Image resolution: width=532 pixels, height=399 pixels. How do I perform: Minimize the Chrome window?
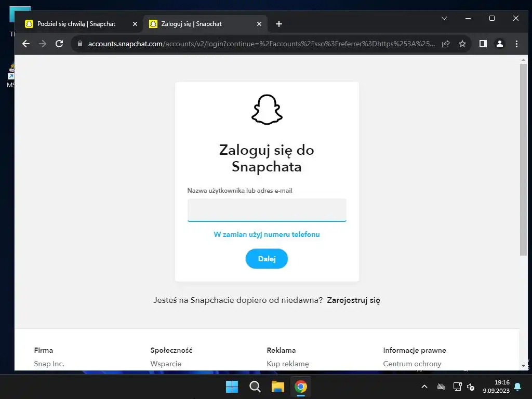(x=468, y=18)
